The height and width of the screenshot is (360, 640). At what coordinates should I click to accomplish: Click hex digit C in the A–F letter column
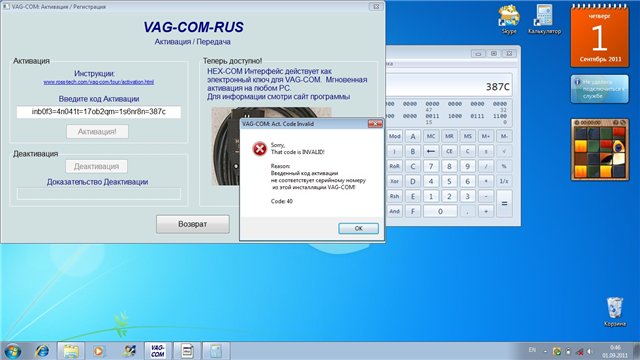point(413,167)
